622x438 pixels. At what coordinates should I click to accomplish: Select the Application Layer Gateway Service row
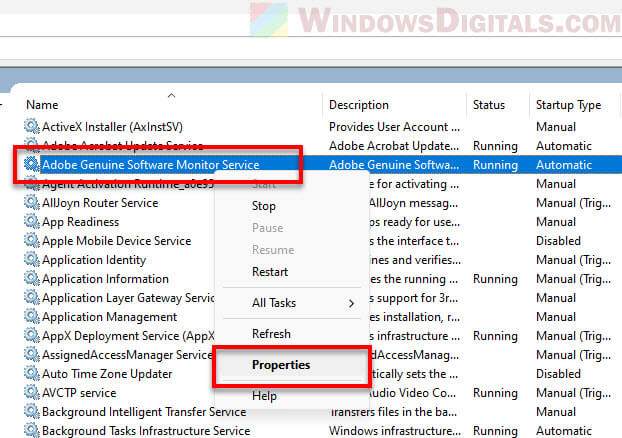tap(128, 298)
